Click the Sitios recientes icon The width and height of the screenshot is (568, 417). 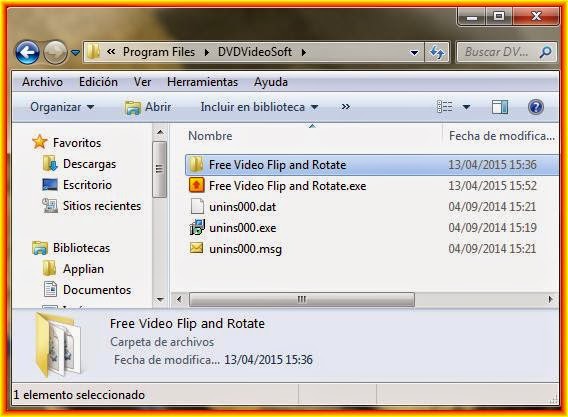50,206
